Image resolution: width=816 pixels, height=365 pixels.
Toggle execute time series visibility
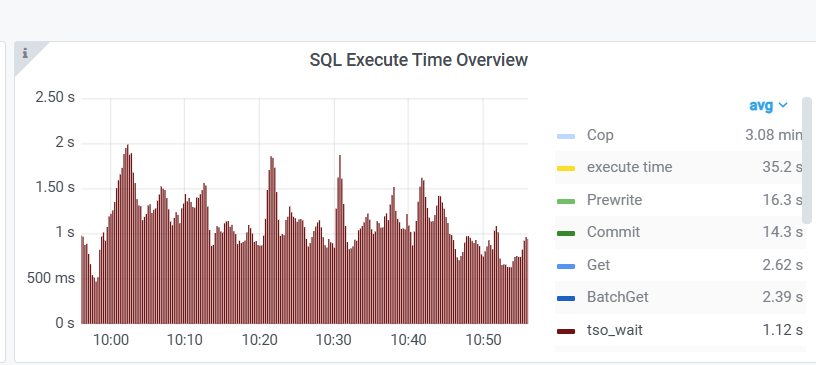coord(629,168)
